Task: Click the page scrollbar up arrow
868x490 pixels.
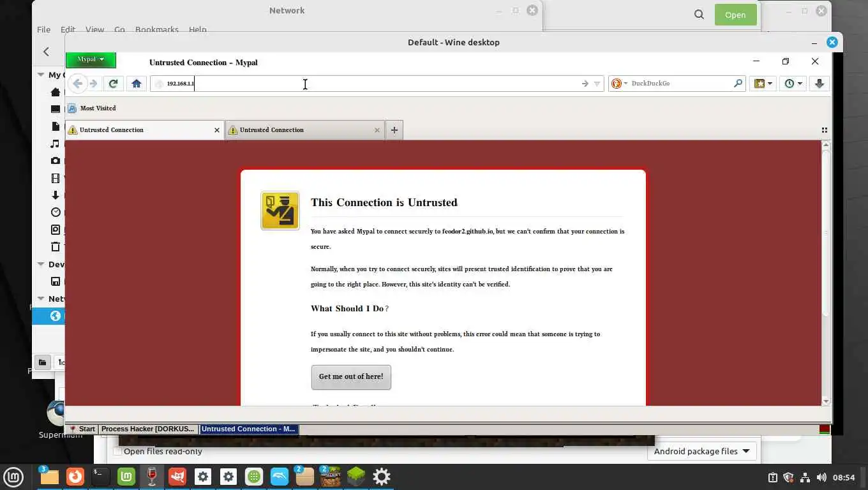Action: pos(826,145)
